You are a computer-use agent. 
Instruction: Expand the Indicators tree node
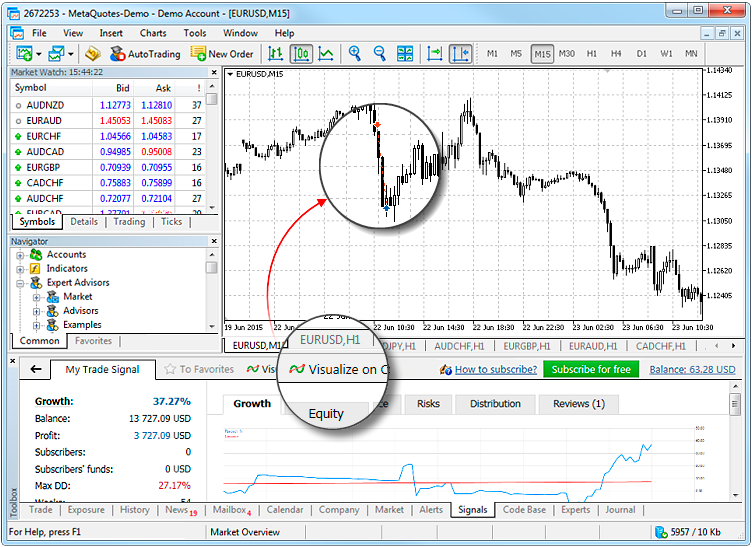20,269
